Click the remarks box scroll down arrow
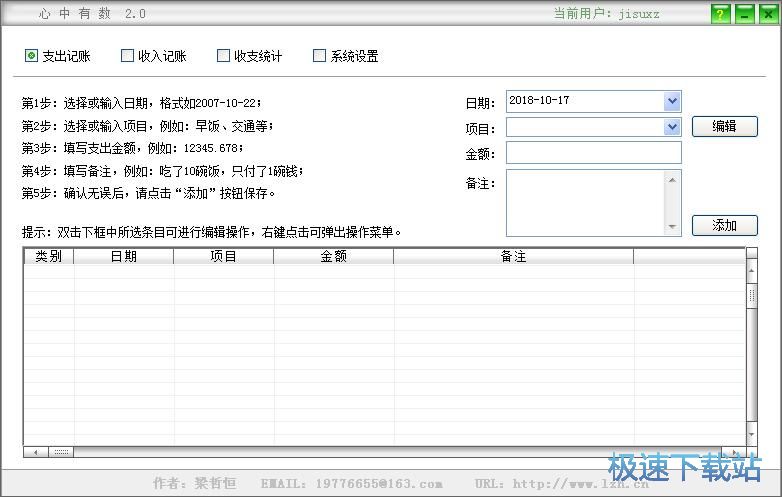782x497 pixels. [x=672, y=227]
